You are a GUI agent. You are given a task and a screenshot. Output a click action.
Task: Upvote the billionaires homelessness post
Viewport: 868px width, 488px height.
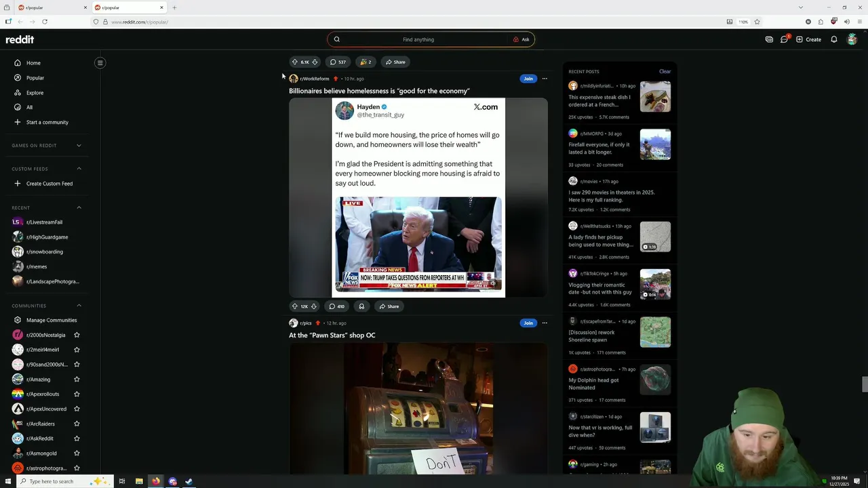(294, 306)
